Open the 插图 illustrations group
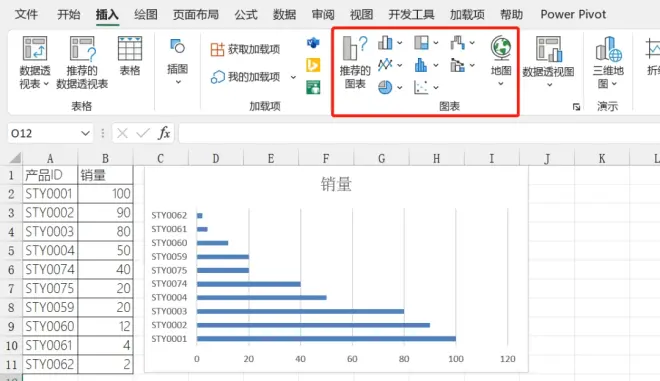The image size is (660, 381). 178,61
